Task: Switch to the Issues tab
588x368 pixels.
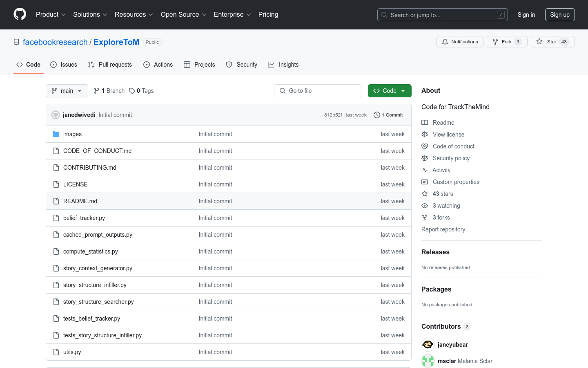Action: click(x=64, y=65)
